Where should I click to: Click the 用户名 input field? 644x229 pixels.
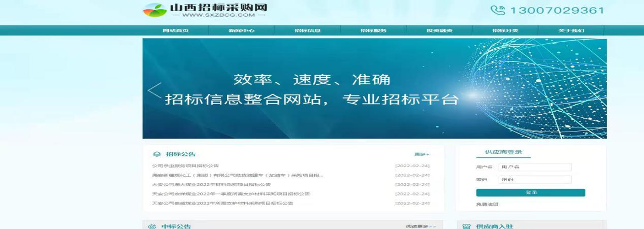point(535,167)
